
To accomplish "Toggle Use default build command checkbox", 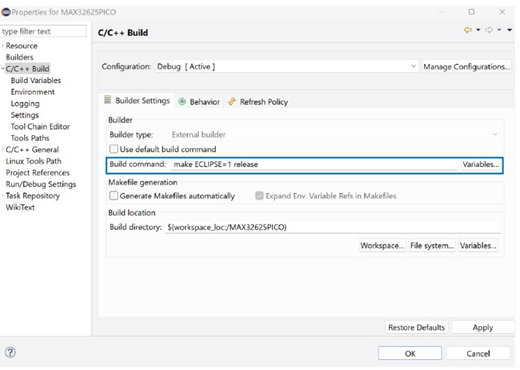I will [114, 149].
